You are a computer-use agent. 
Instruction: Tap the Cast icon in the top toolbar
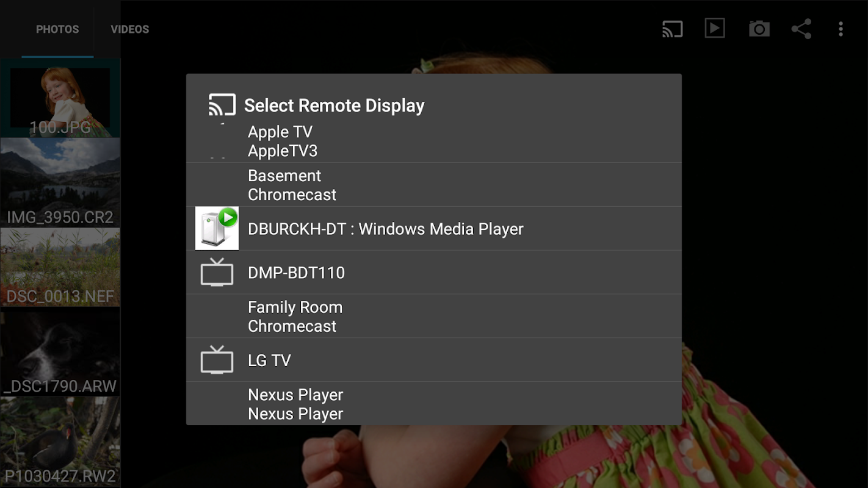pyautogui.click(x=672, y=29)
